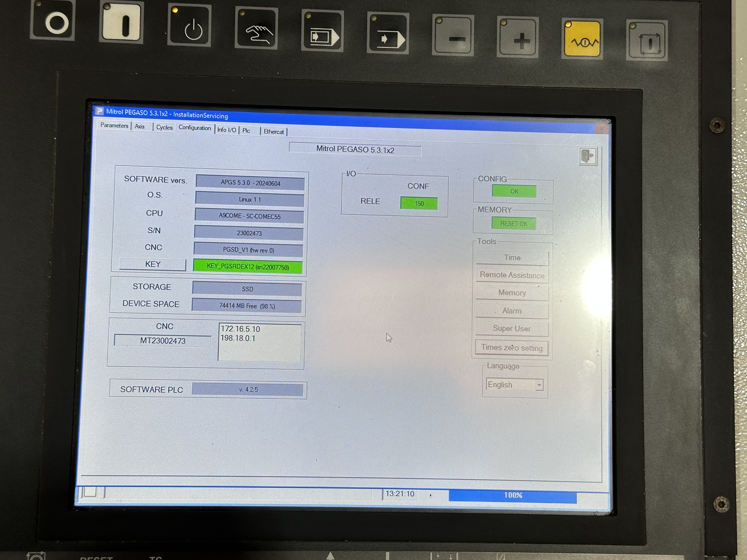Screen dimensions: 747x560
Task: Click the Super User button
Action: 512,329
